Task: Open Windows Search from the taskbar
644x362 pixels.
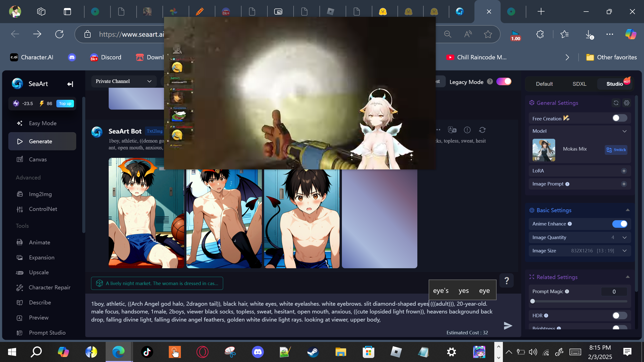Action: (x=36, y=352)
